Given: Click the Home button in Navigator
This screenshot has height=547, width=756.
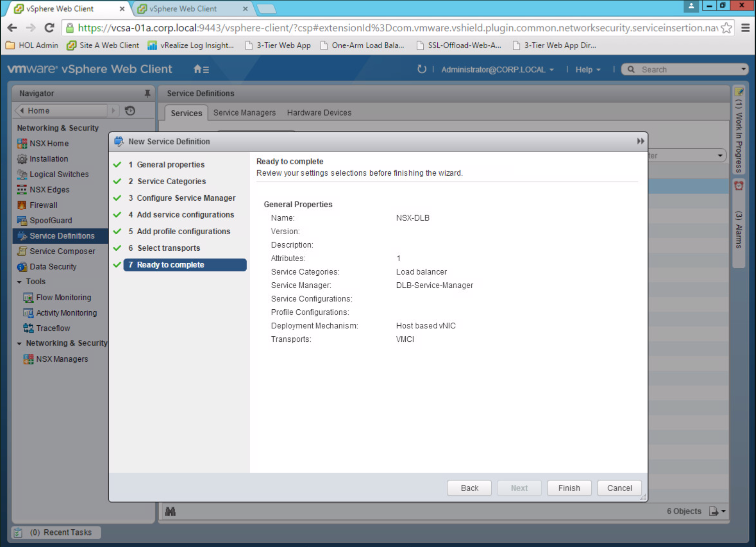Looking at the screenshot, I should coord(62,111).
